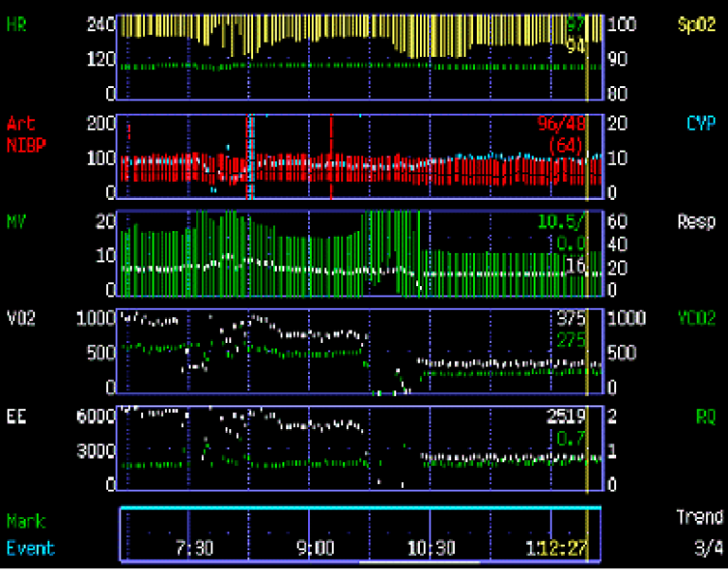Click the EE energy expenditure label

coord(17,417)
